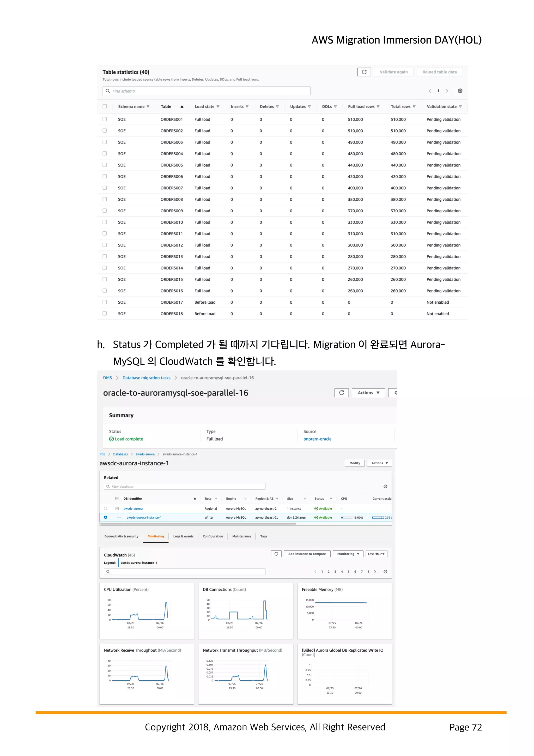Image resolution: width=534 pixels, height=756 pixels.
Task: Filter by Load state column arrow
Action: (218, 107)
